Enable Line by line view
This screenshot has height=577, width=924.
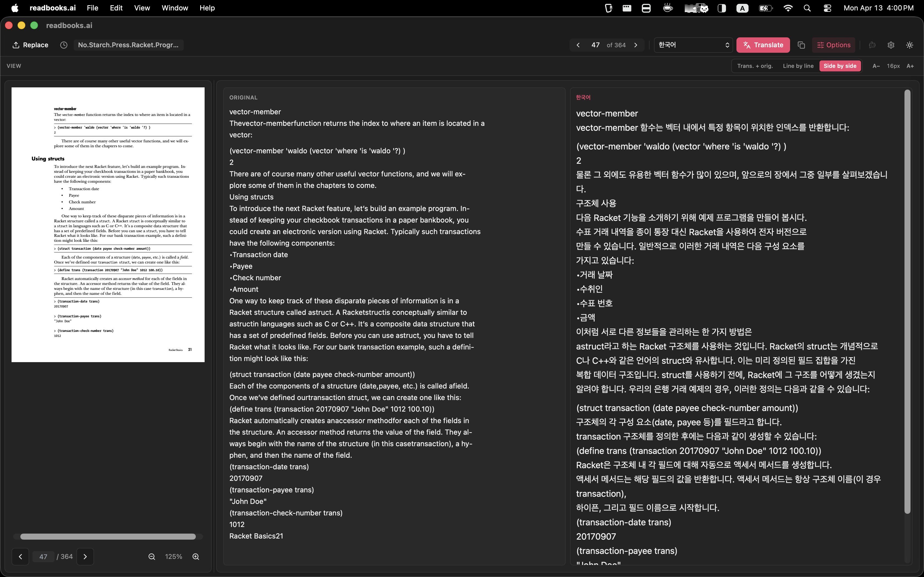(798, 66)
